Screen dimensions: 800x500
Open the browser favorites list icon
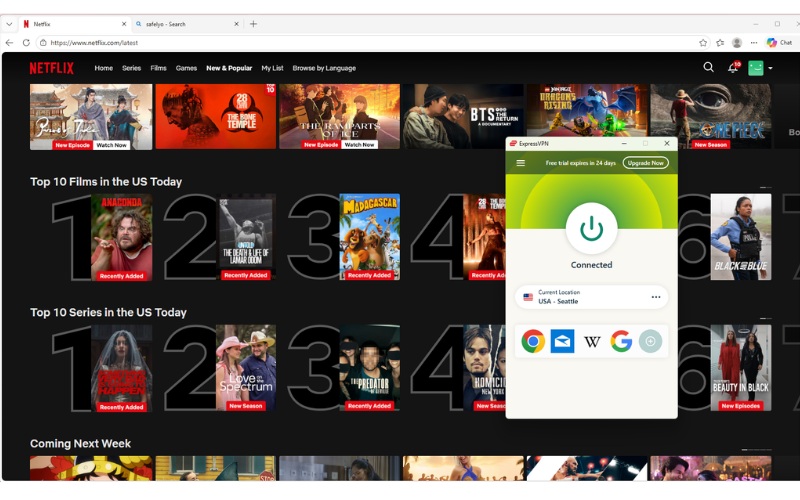tap(720, 43)
